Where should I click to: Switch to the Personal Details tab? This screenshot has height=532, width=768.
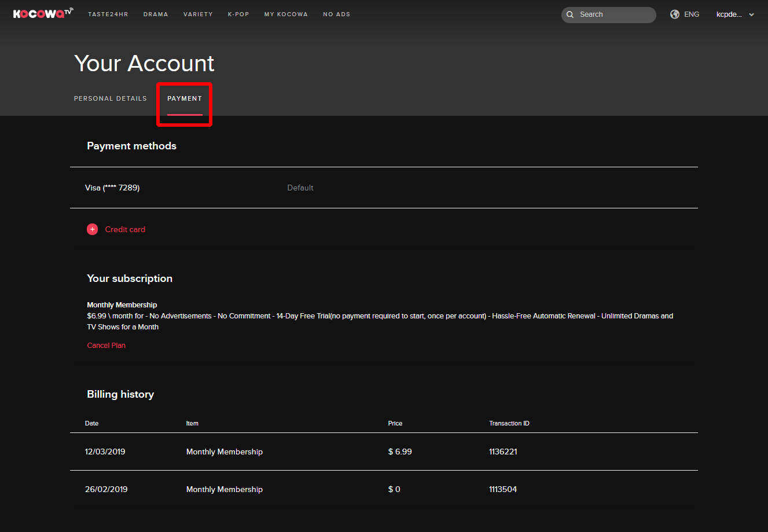(111, 98)
